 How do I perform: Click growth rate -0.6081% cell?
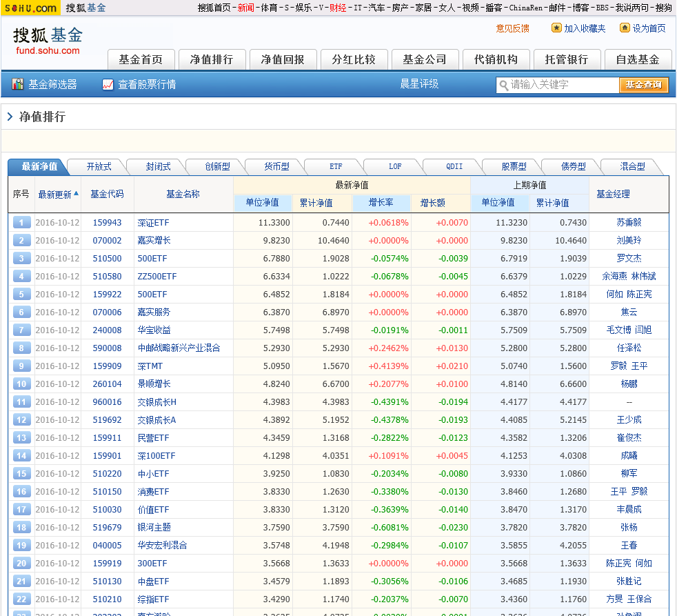coord(390,528)
